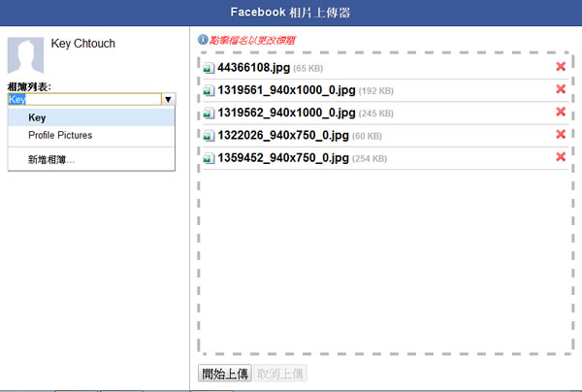The height and width of the screenshot is (392, 582).
Task: Click the blue info icon above file list
Action: click(202, 40)
